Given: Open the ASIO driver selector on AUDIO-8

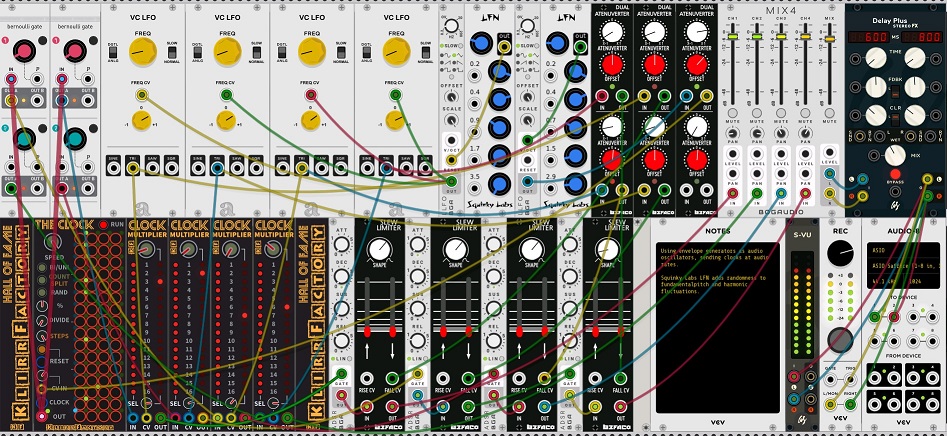Looking at the screenshot, I should click(x=904, y=249).
